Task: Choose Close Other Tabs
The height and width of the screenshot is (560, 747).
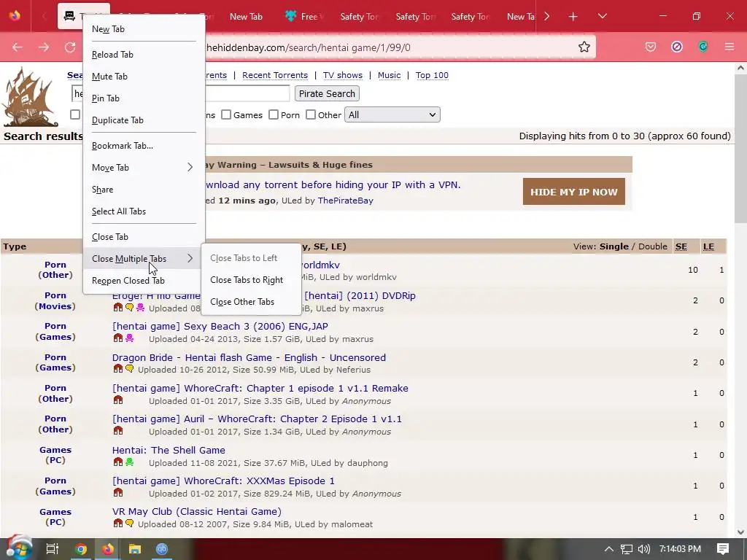Action: 252,302
